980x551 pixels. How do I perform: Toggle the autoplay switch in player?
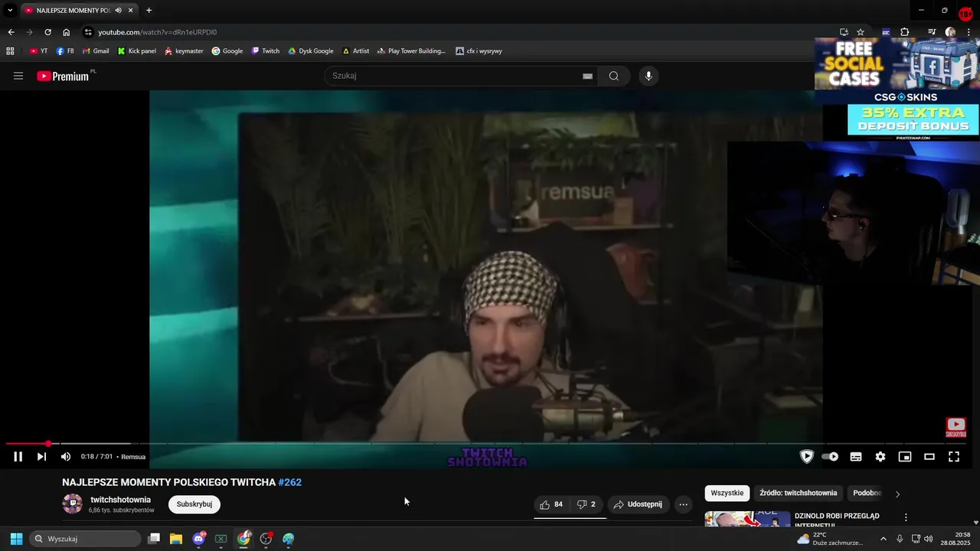point(830,457)
